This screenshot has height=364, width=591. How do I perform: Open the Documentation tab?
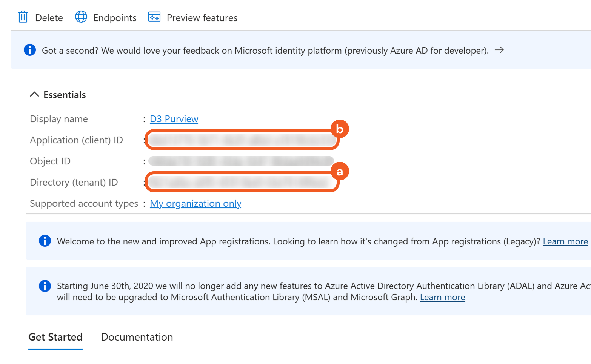[137, 337]
